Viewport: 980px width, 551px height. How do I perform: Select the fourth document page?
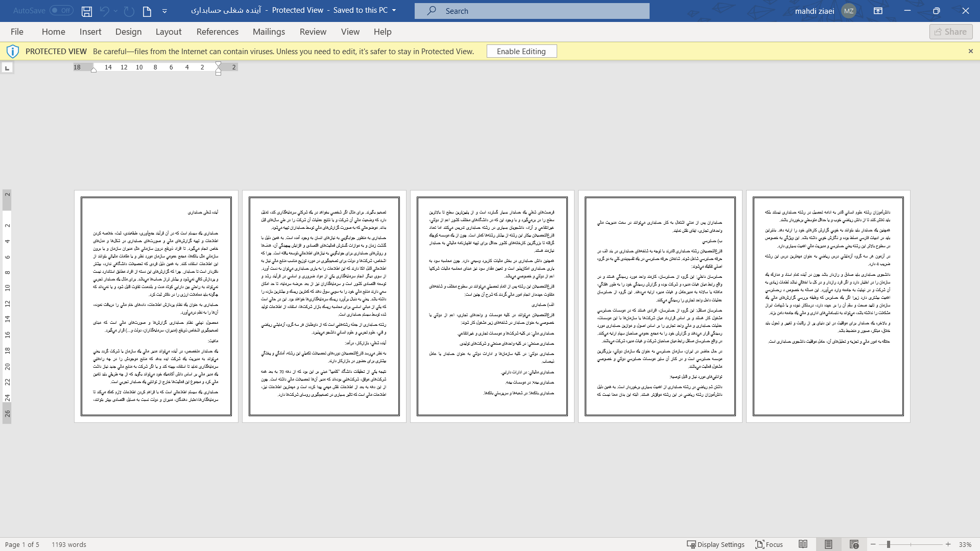[x=660, y=306]
